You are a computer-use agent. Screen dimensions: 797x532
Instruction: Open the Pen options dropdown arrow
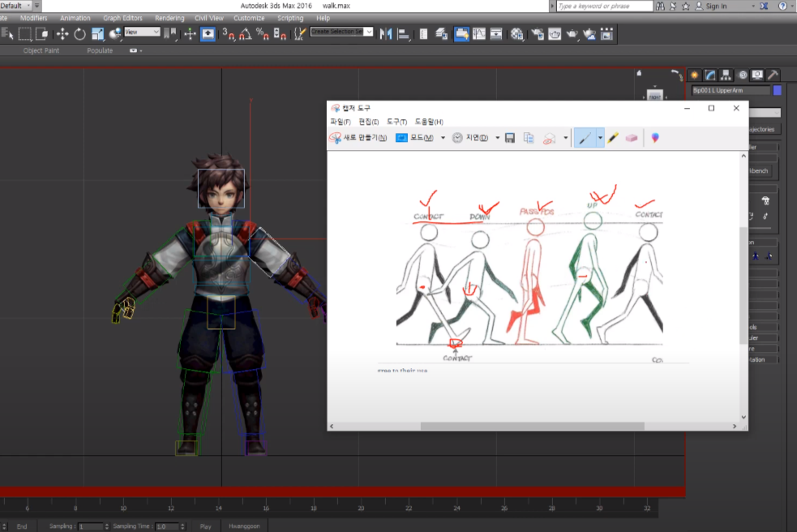click(x=600, y=138)
